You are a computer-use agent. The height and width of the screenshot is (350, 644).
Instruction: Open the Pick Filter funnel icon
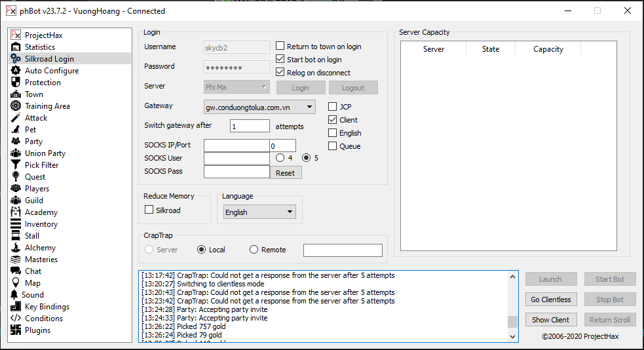click(16, 165)
